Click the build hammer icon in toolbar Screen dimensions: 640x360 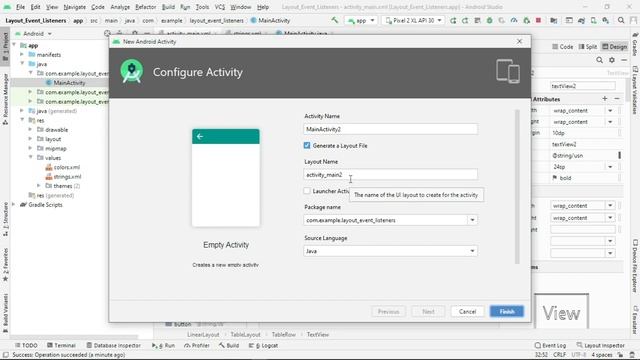[335, 20]
